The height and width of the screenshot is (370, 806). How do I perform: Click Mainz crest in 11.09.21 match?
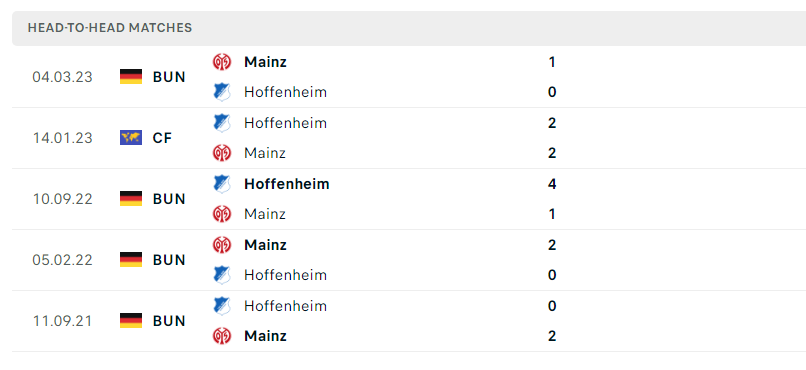[222, 336]
